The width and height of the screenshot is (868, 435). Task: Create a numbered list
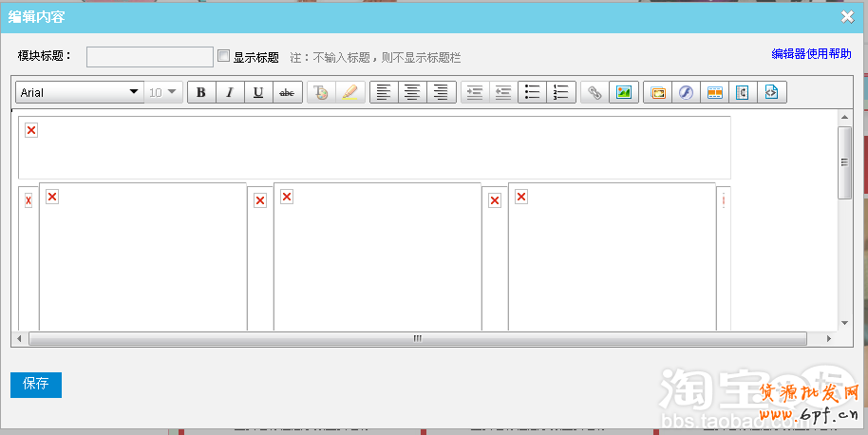pos(561,92)
